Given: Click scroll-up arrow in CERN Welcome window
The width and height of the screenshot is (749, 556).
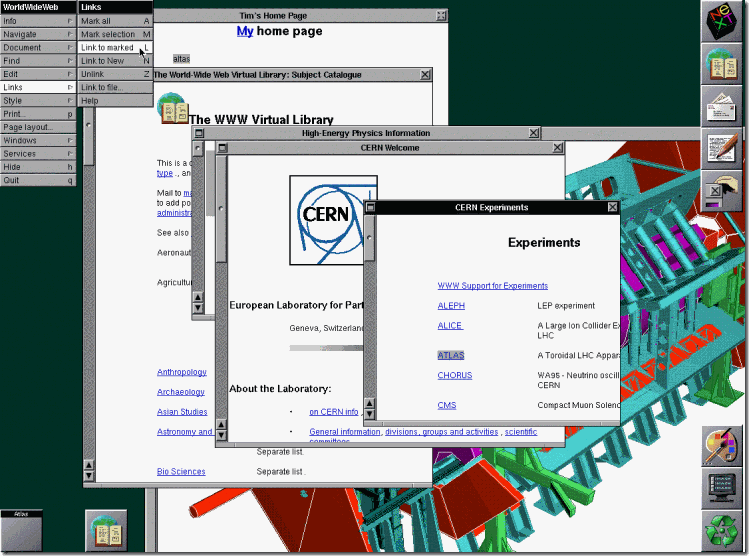Looking at the screenshot, I should coord(221,424).
